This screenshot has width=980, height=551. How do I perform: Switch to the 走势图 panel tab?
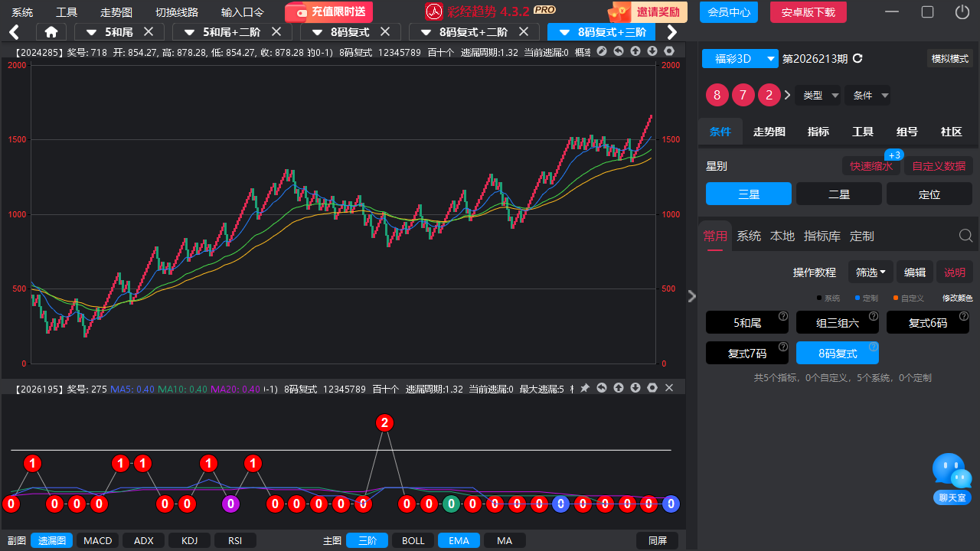click(x=769, y=132)
